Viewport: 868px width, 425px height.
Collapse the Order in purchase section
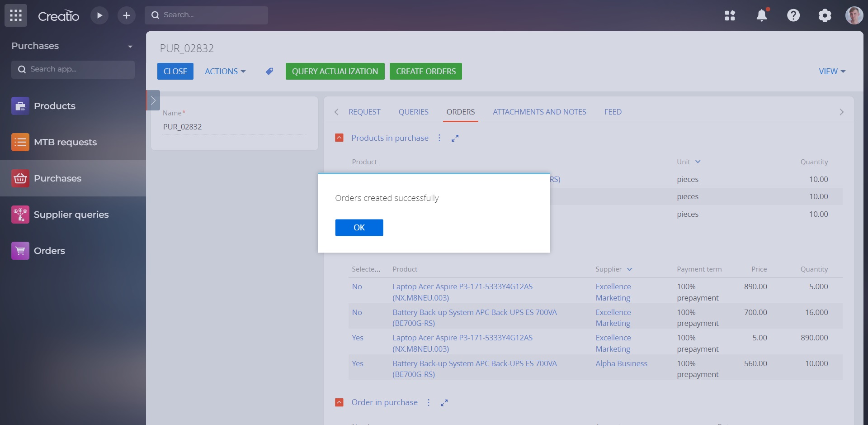[339, 402]
